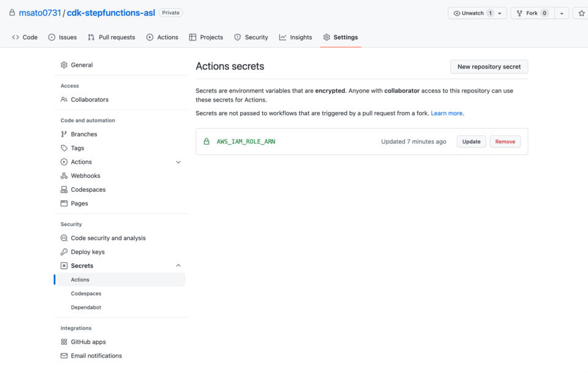Select Dependabot under the Secrets section
Screen dimensions: 588x373
click(x=86, y=307)
